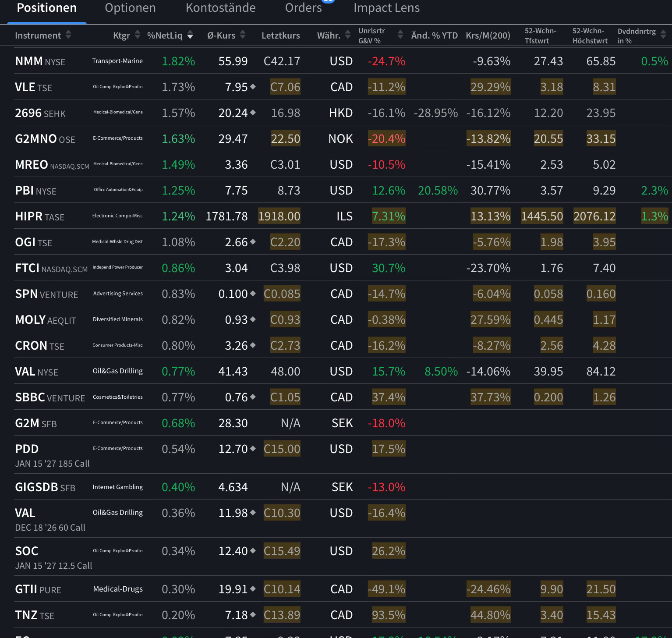The height and width of the screenshot is (638, 672).
Task: Select the GIGSDB SFB instrument
Action: [45, 487]
